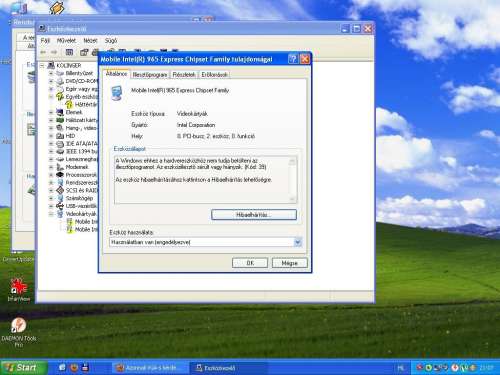The width and height of the screenshot is (500, 375).
Task: Open the Fájl menu
Action: coord(45,41)
